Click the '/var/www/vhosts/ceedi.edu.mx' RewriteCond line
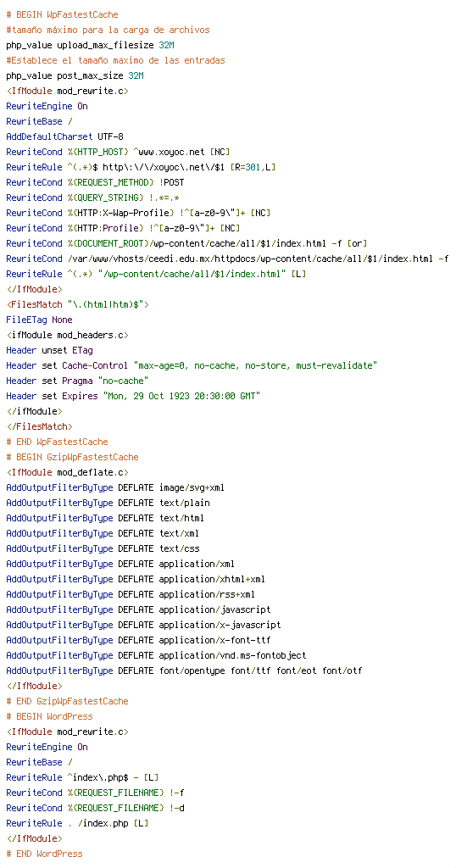Screen dimensions: 456x868 click(227, 259)
